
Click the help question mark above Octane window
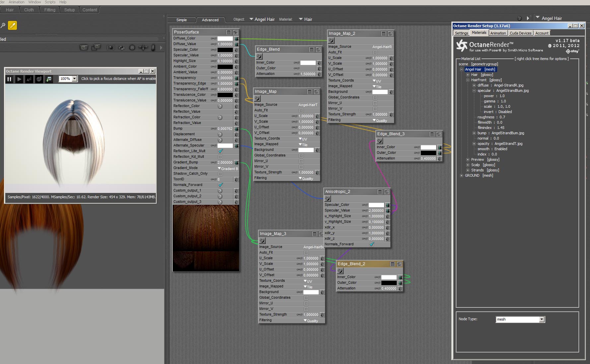coord(519,19)
